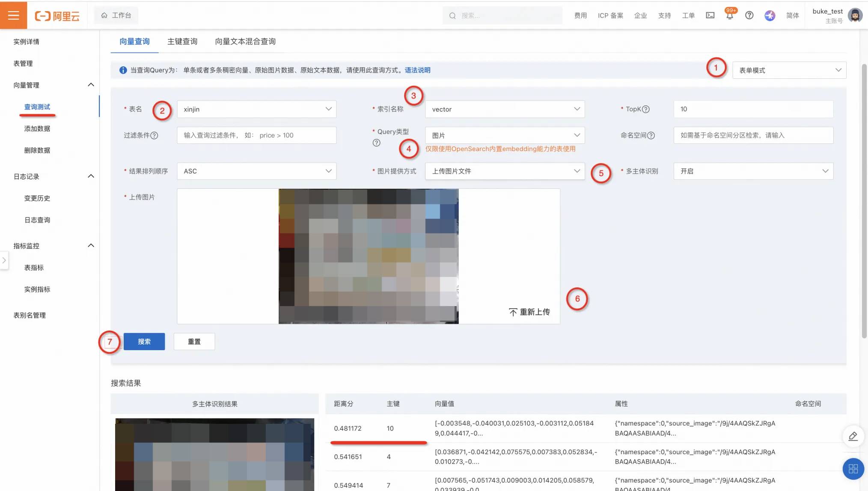
Task: Click the floating edit pencil icon
Action: (853, 436)
